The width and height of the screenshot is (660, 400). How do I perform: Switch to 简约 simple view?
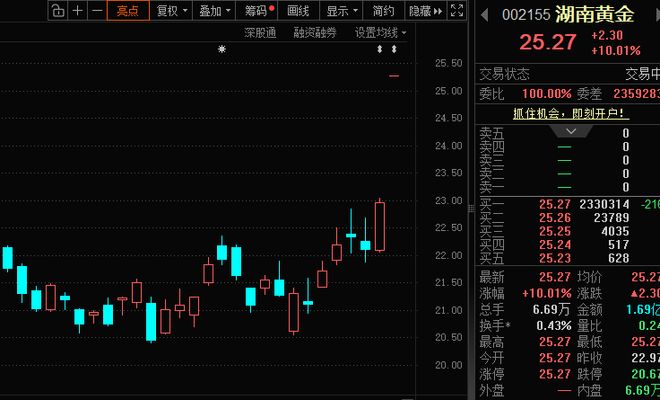[x=383, y=11]
